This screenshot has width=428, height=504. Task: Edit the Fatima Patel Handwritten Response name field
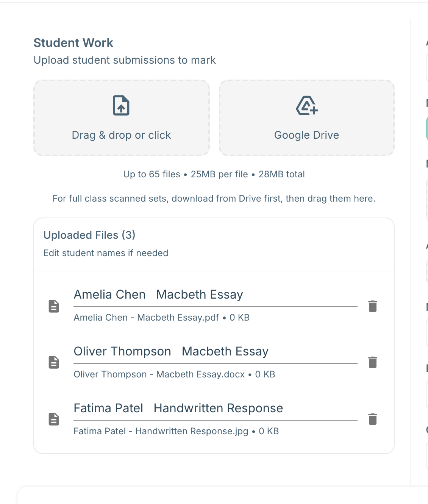coord(216,409)
